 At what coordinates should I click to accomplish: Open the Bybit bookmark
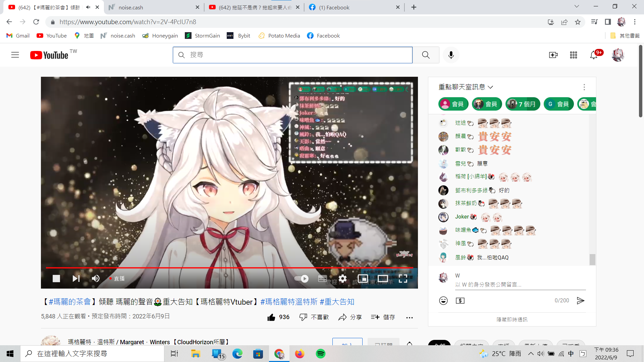click(238, 36)
